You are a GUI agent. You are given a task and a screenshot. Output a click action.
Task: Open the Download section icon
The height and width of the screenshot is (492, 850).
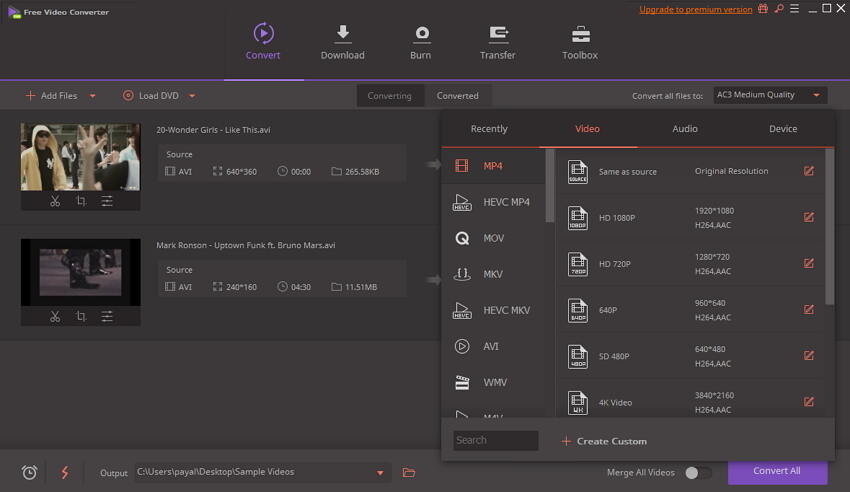coord(342,34)
